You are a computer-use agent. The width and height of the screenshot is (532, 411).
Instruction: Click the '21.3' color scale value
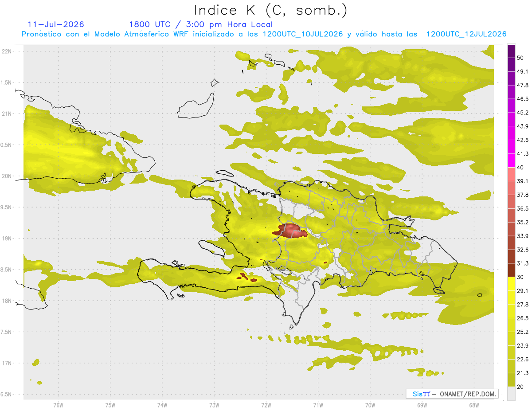[x=523, y=373]
